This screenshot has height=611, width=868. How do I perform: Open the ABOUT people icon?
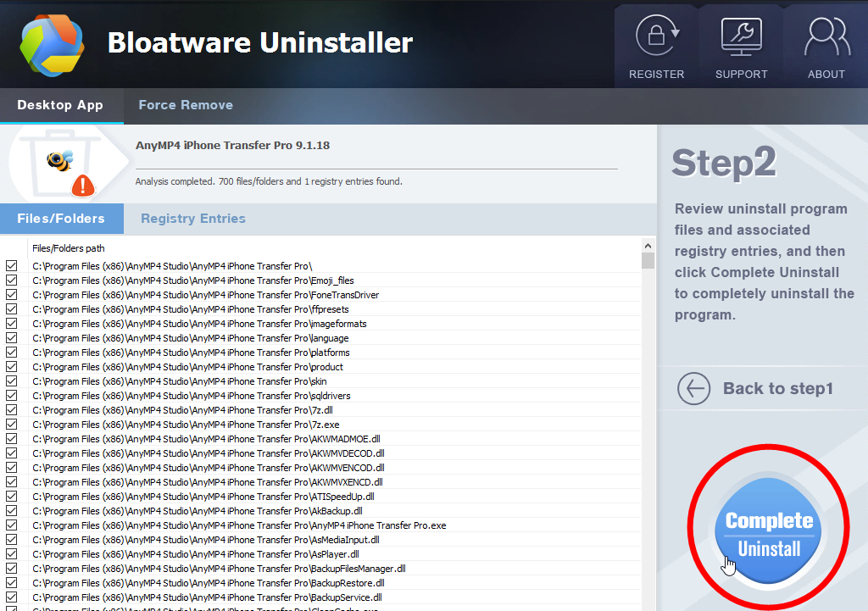(x=827, y=36)
